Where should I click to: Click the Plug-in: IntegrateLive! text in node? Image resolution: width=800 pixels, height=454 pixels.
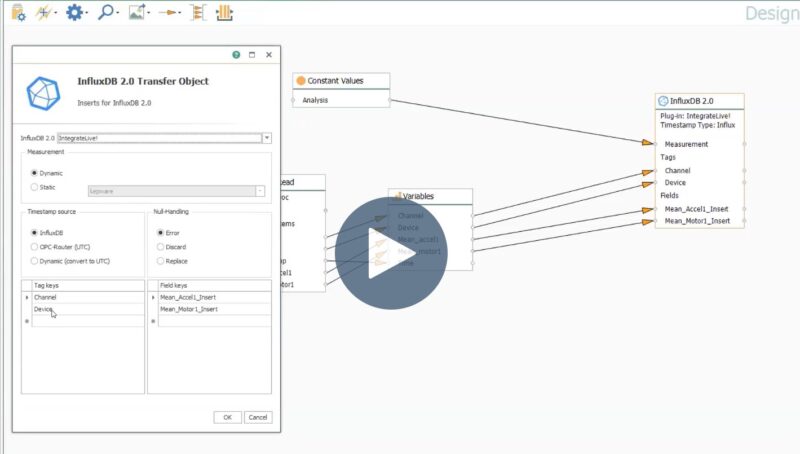(695, 116)
